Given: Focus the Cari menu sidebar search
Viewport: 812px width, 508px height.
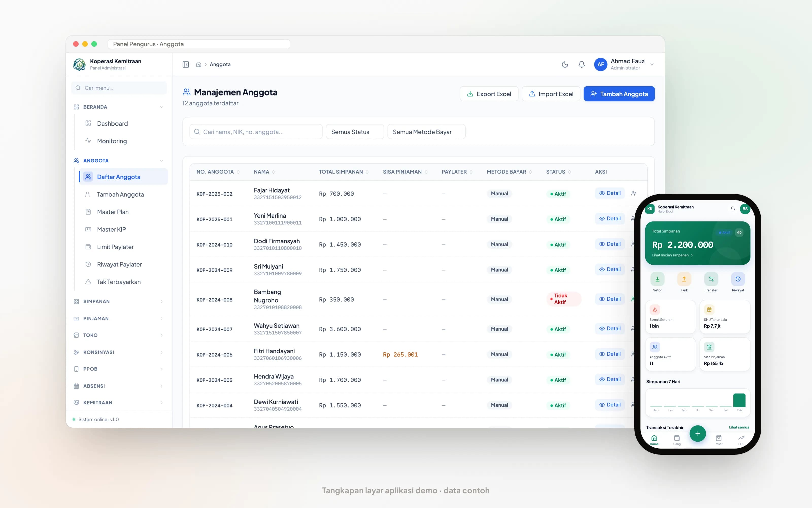Looking at the screenshot, I should click(119, 88).
